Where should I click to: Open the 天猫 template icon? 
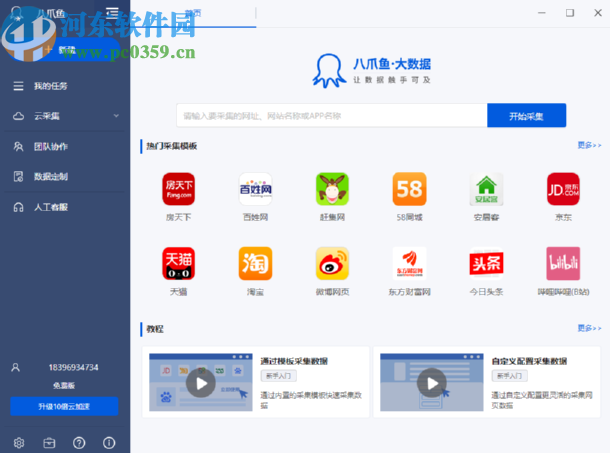pos(179,263)
